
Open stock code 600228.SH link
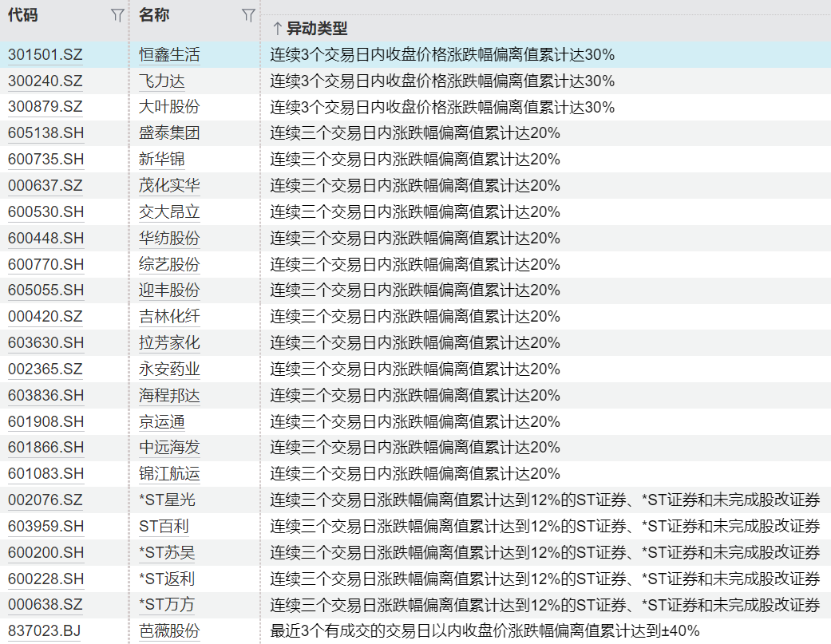pyautogui.click(x=46, y=579)
